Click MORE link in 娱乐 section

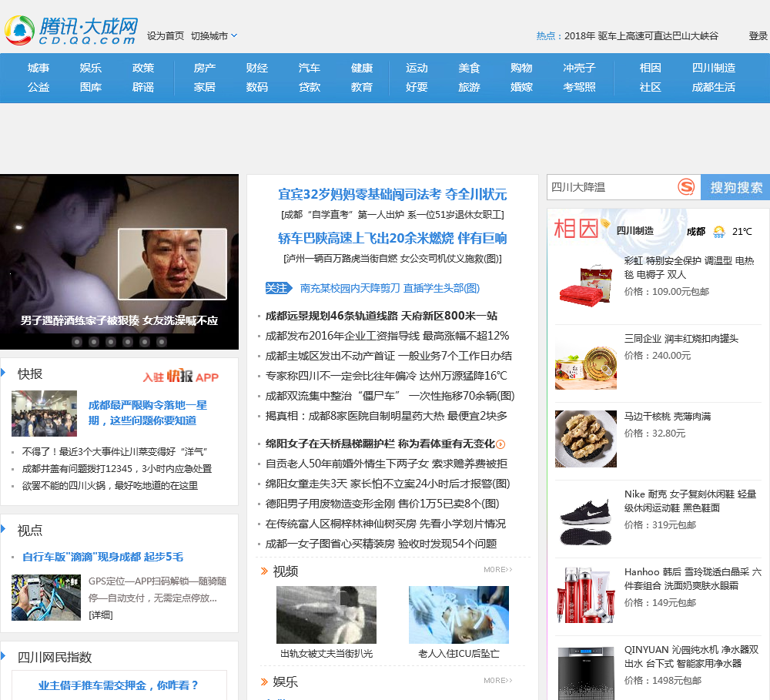(x=498, y=680)
